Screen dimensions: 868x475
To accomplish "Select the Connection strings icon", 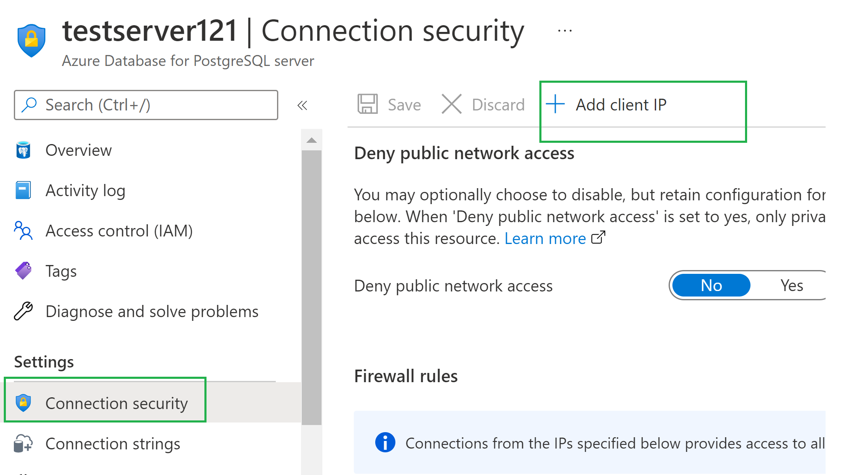I will (24, 444).
